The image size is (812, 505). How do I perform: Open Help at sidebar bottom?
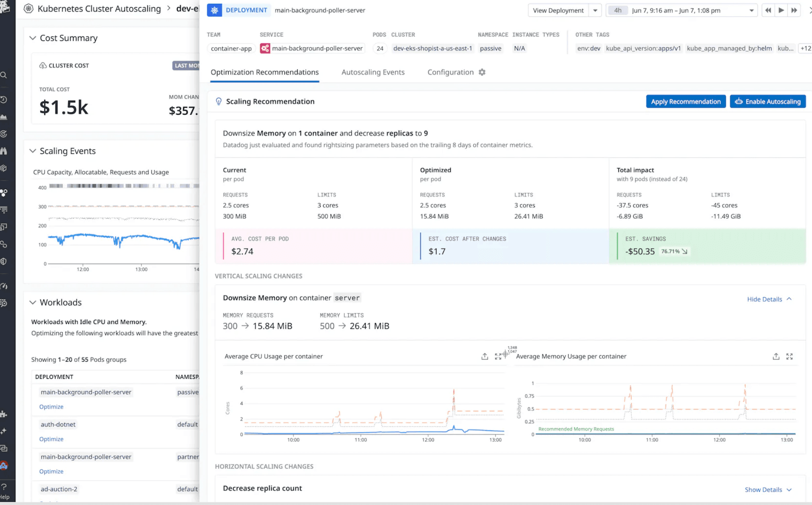[4, 491]
